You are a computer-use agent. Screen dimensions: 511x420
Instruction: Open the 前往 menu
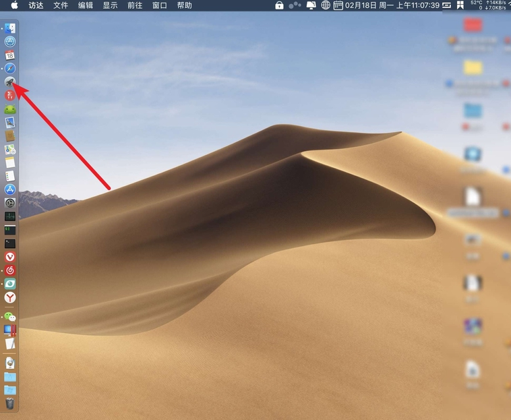coord(135,5)
